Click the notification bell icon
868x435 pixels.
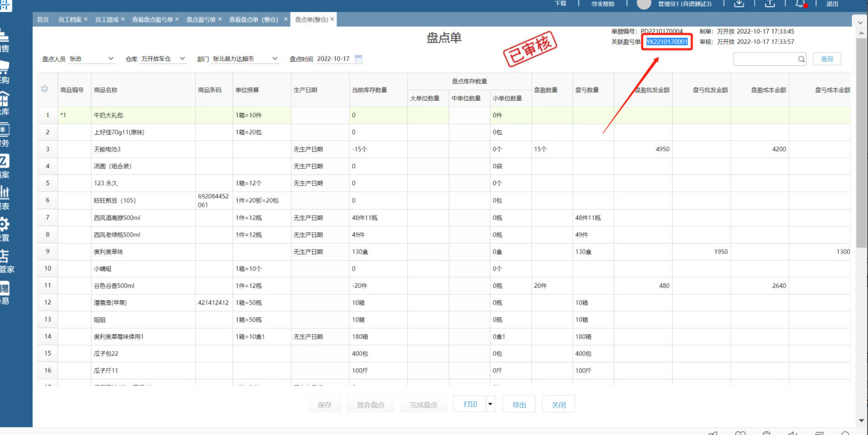[x=800, y=4]
